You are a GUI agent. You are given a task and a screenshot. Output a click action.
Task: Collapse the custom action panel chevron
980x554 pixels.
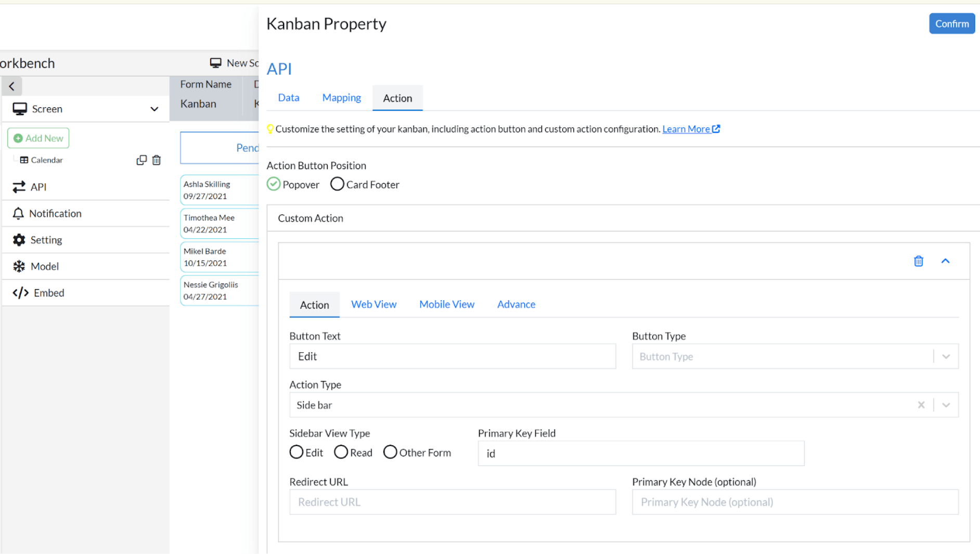(x=946, y=261)
